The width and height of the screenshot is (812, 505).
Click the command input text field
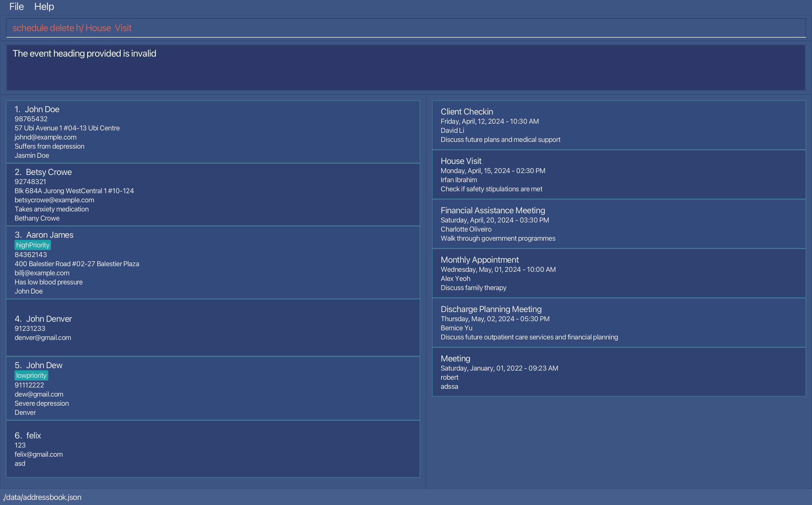(406, 28)
